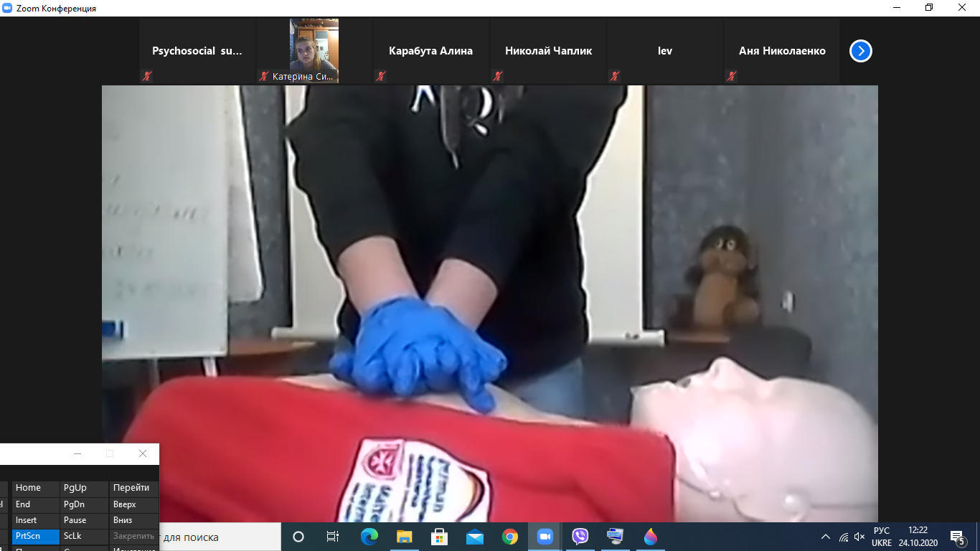Click Закрепить key on on-screen keyboard
The image size is (980, 551).
tap(133, 537)
